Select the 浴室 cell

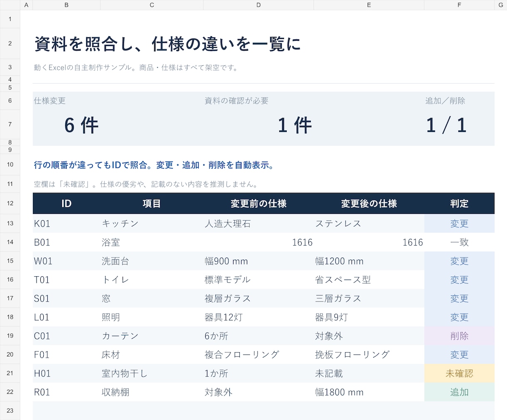[152, 242]
